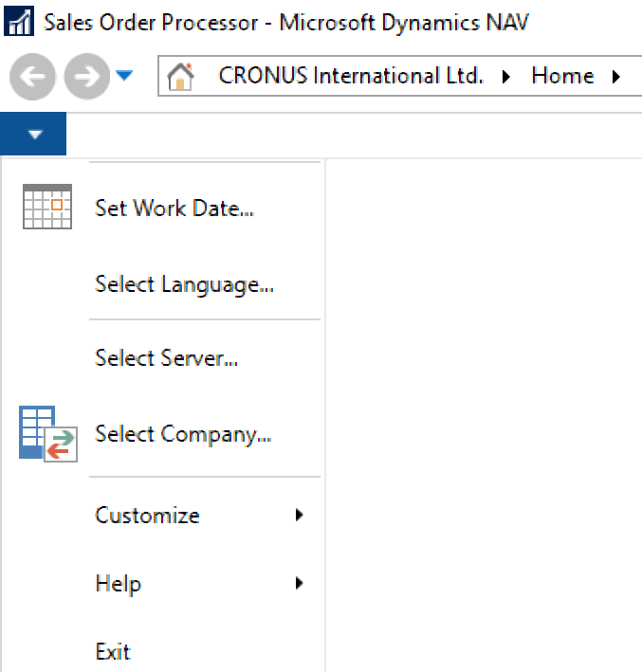
Task: Click the Home breadcrumb in address bar
Action: [x=562, y=76]
